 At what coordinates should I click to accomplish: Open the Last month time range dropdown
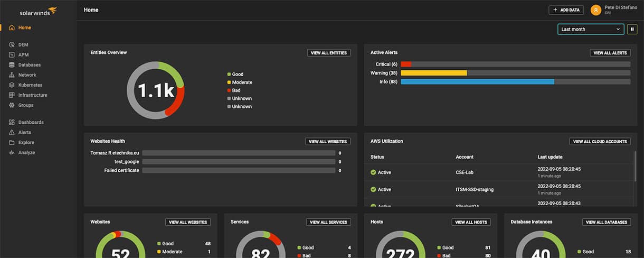(591, 29)
